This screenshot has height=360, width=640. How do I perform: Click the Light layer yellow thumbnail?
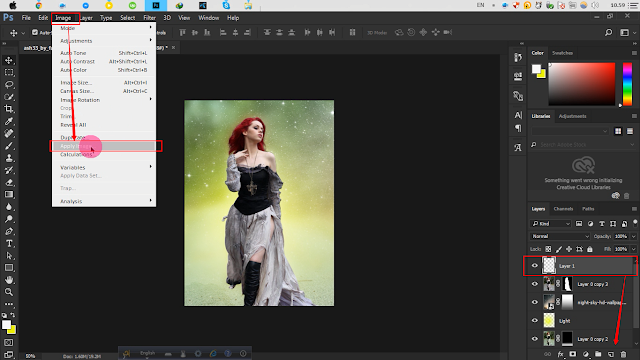(549, 321)
